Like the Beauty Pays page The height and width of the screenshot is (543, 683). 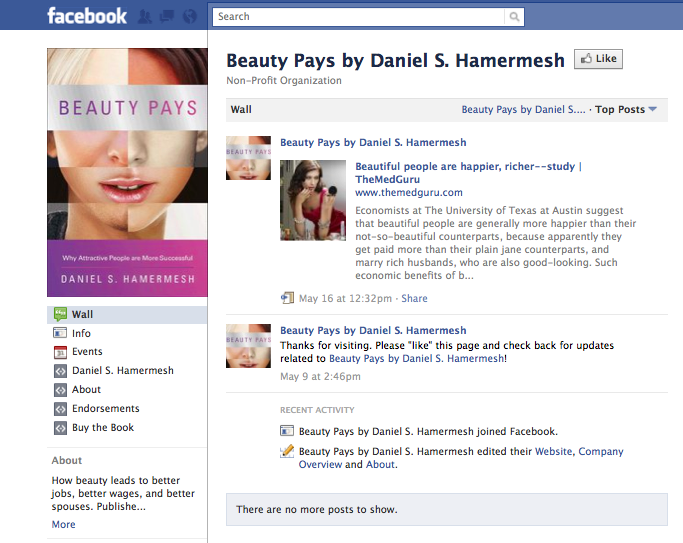[598, 59]
